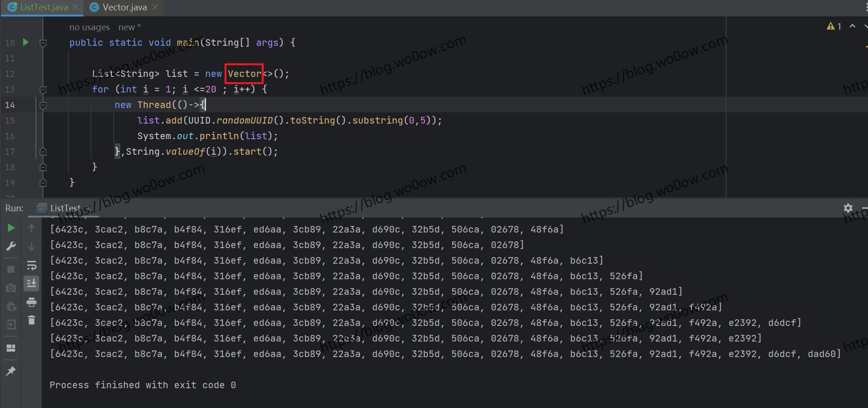The width and height of the screenshot is (868, 408).
Task: Collapse the main method fold at line 10
Action: click(43, 43)
